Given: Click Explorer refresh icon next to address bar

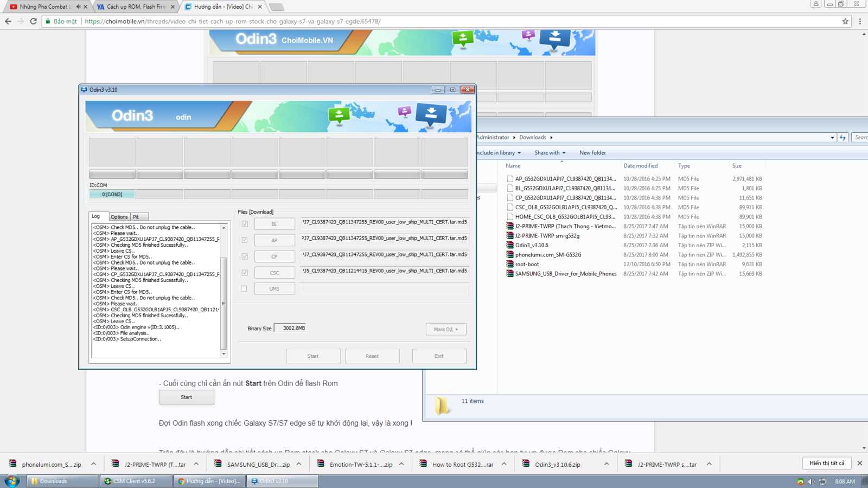Looking at the screenshot, I should coord(843,138).
